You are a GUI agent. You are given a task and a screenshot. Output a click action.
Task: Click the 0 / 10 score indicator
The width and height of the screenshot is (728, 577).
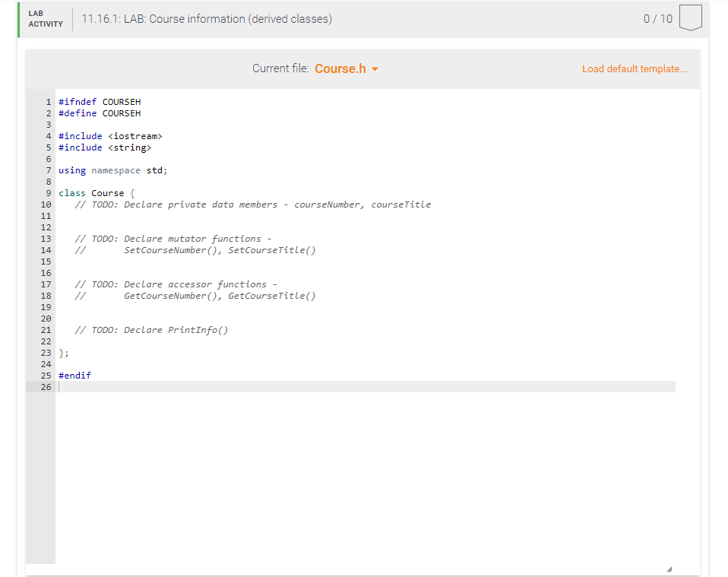[658, 17]
